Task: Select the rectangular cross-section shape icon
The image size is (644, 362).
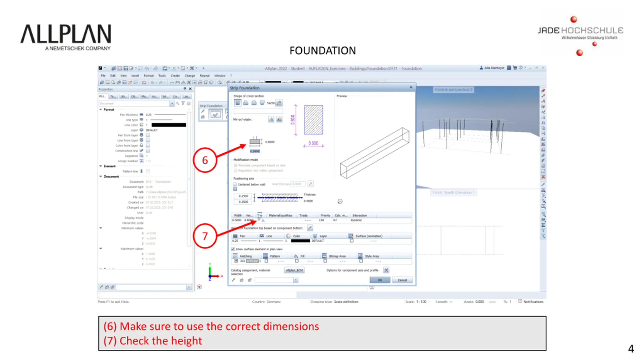Action: pos(237,103)
